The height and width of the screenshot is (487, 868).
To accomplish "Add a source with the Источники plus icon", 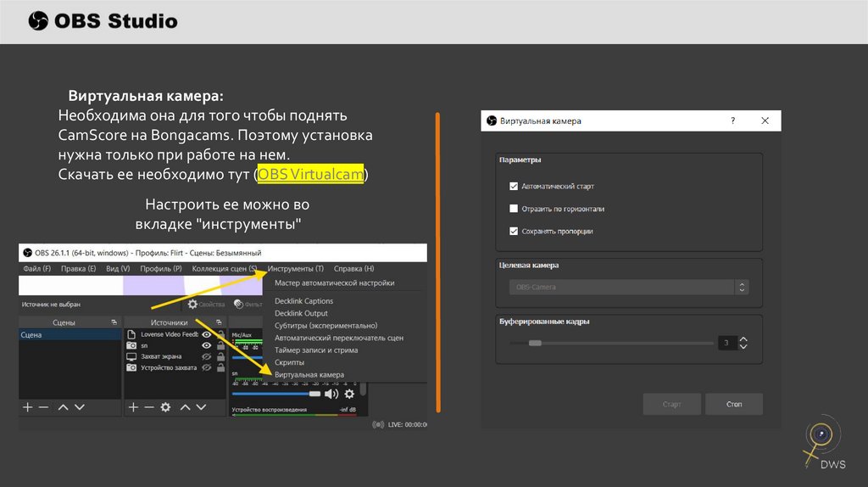I will (132, 407).
